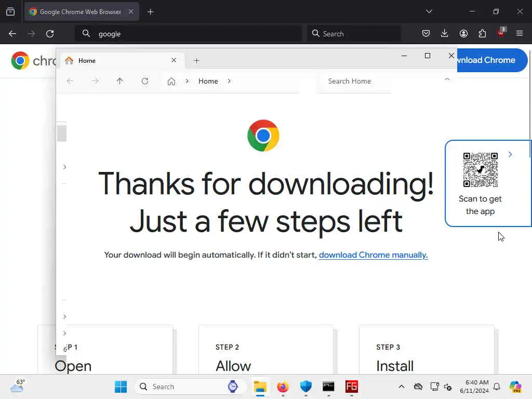Click the muted volume tray icon
Screen dimensions: 532x399
[448, 387]
